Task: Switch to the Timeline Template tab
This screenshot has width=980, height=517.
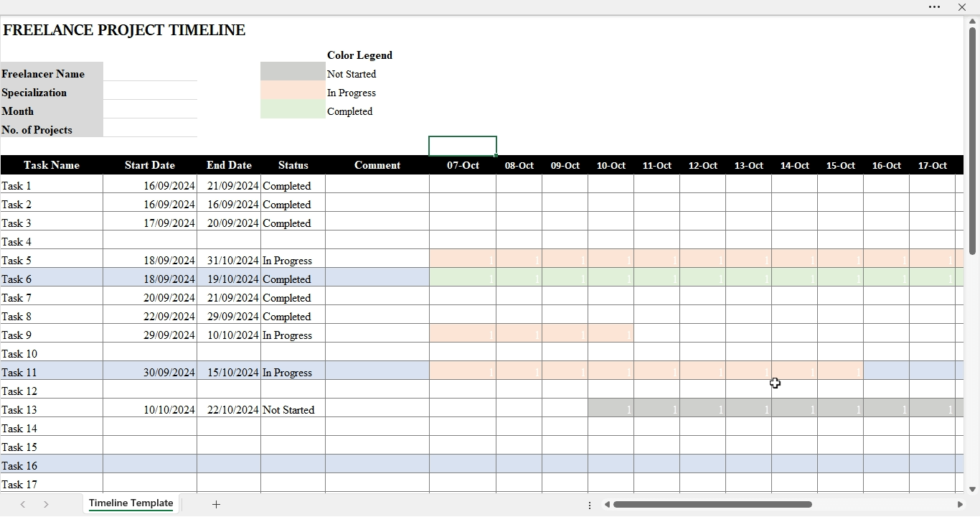Action: click(131, 503)
